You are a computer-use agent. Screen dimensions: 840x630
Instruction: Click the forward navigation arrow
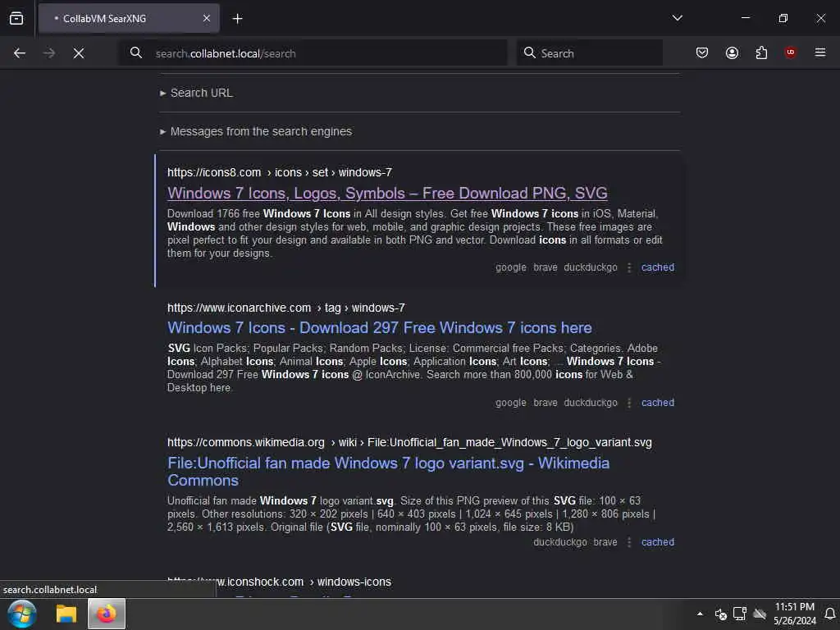point(49,53)
